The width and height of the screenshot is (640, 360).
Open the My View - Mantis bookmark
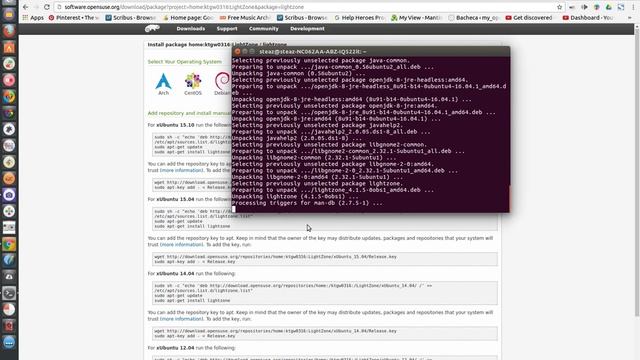[x=416, y=18]
